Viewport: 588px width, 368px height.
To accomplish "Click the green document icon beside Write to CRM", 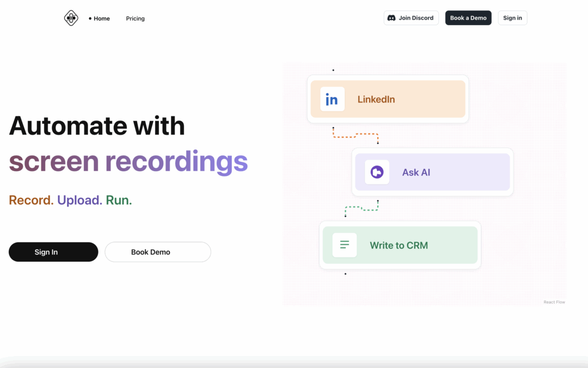I will point(344,245).
